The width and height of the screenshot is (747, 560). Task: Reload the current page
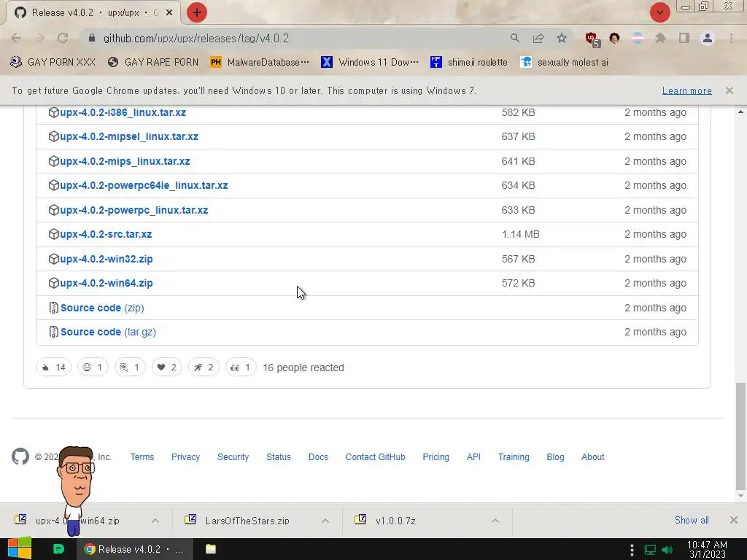click(x=63, y=38)
